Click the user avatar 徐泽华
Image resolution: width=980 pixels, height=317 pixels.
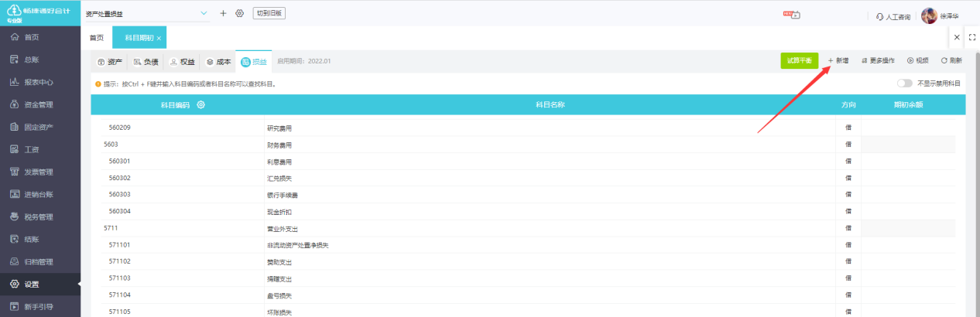930,16
